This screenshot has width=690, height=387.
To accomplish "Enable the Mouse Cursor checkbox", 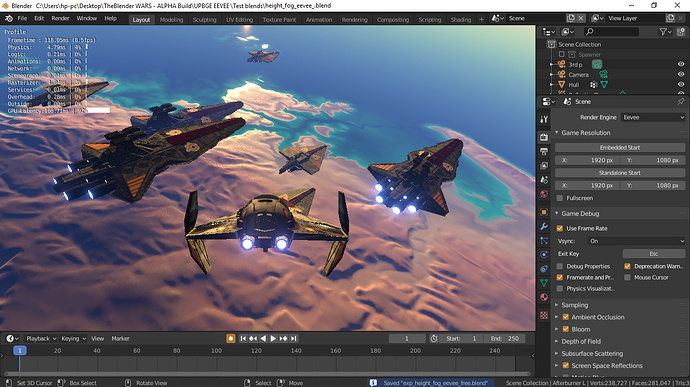I will pos(628,277).
